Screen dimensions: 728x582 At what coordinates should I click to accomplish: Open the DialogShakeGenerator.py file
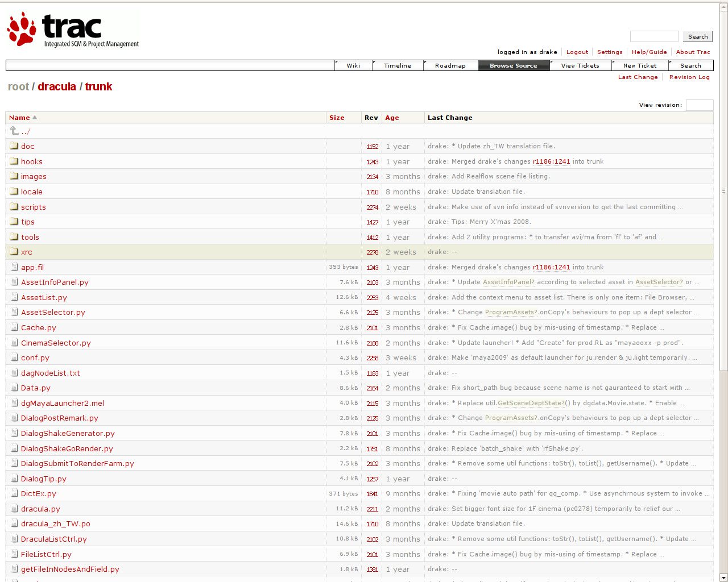coord(68,433)
